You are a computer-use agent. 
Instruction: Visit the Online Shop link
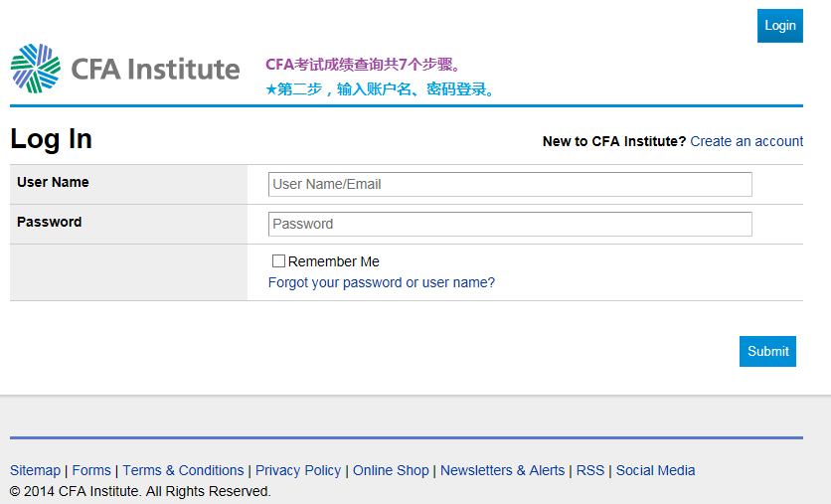[x=391, y=470]
